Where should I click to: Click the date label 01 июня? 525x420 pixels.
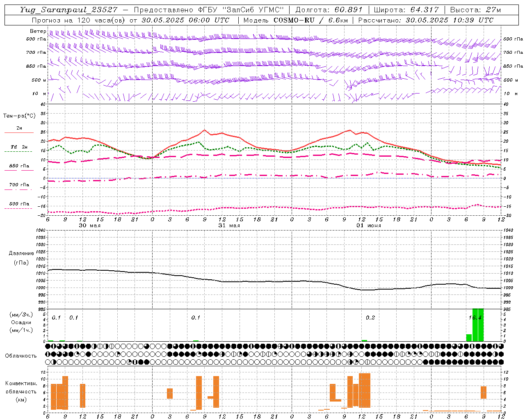coord(368,225)
